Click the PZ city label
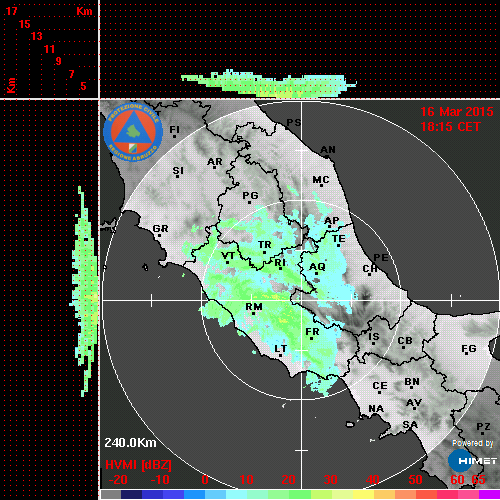500x500 pixels. (483, 426)
